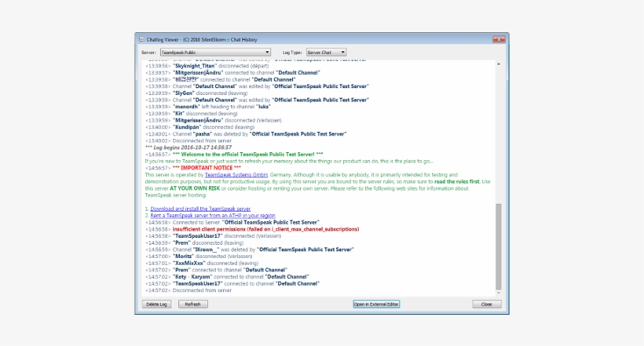644x346 pixels.
Task: Close the Chatlog Viewer via Close button
Action: 487,304
